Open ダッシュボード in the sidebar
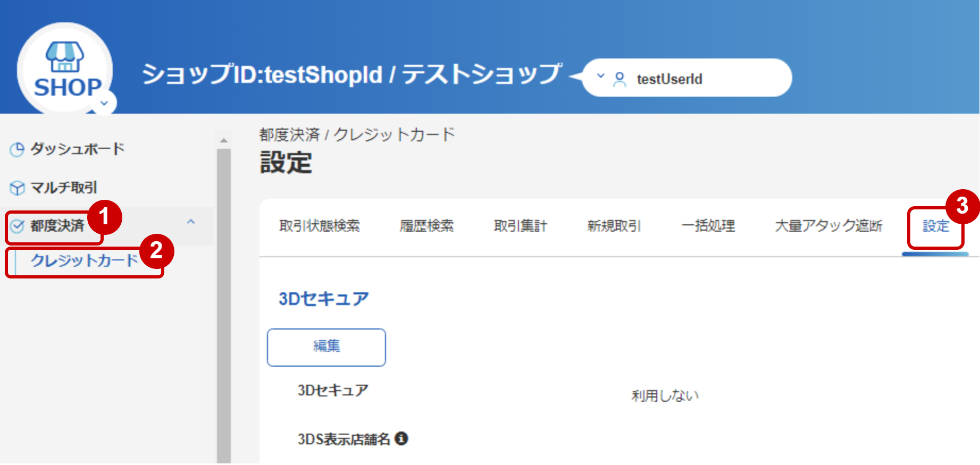Screen dimensions: 980x465 (x=77, y=149)
